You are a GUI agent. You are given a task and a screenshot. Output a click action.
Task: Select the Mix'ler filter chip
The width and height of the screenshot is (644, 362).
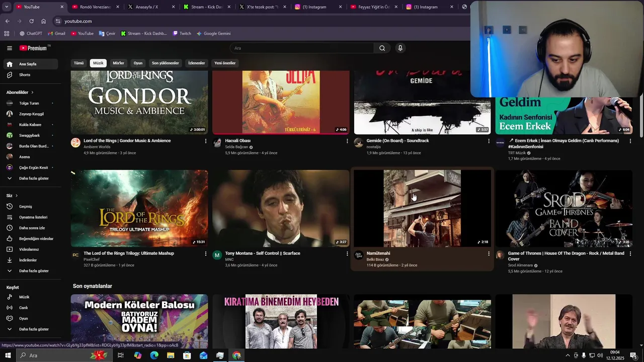pyautogui.click(x=118, y=63)
